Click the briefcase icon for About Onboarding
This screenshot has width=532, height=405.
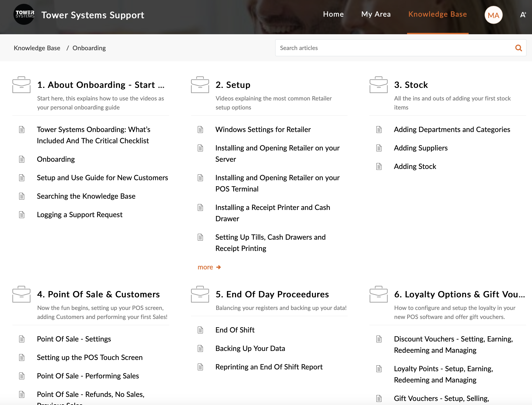pos(21,85)
